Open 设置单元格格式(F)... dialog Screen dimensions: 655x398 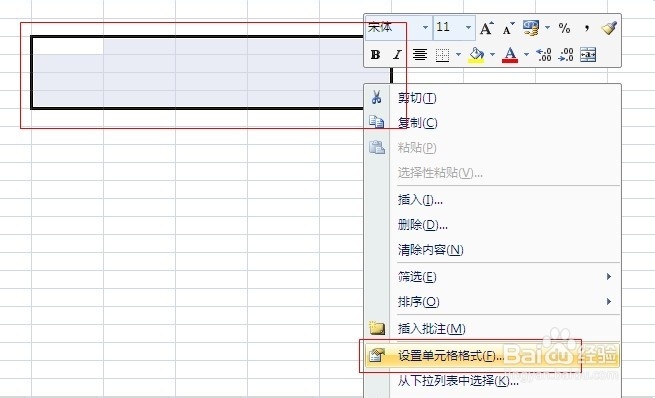[x=492, y=355]
